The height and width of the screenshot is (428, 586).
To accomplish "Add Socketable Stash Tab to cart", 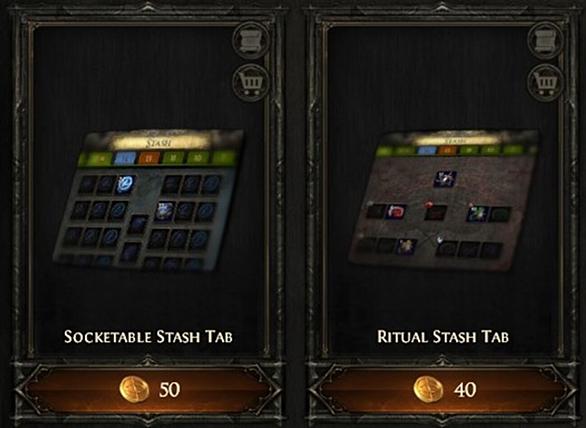I will tap(251, 82).
